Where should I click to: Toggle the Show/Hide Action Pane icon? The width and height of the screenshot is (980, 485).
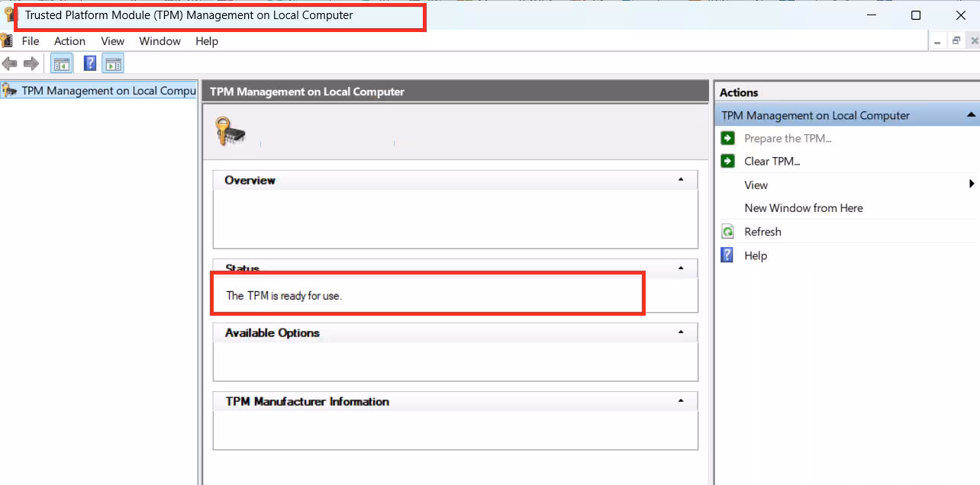tap(113, 64)
